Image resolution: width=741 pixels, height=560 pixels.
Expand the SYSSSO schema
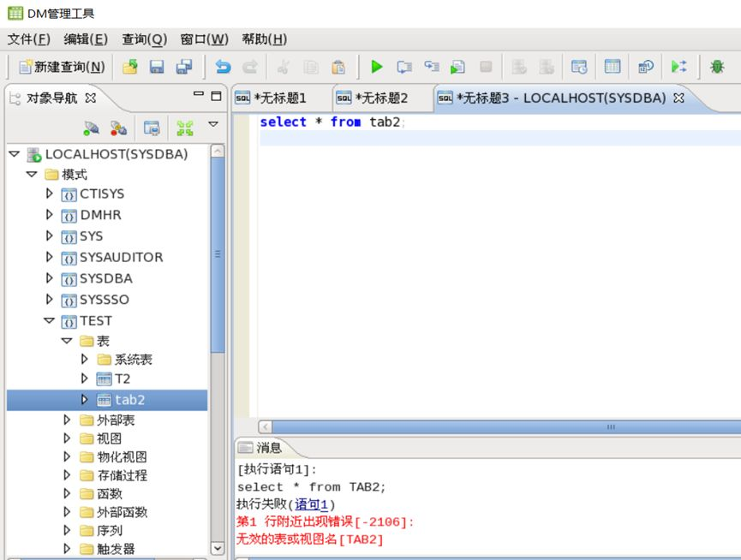(x=49, y=300)
